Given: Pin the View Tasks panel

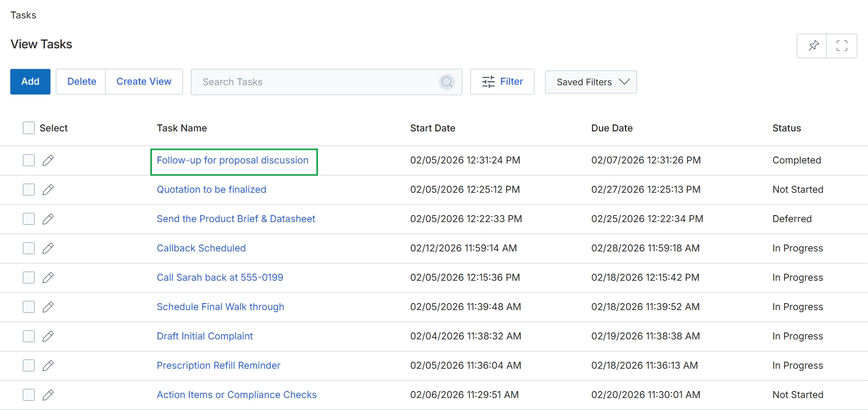Looking at the screenshot, I should coord(812,46).
